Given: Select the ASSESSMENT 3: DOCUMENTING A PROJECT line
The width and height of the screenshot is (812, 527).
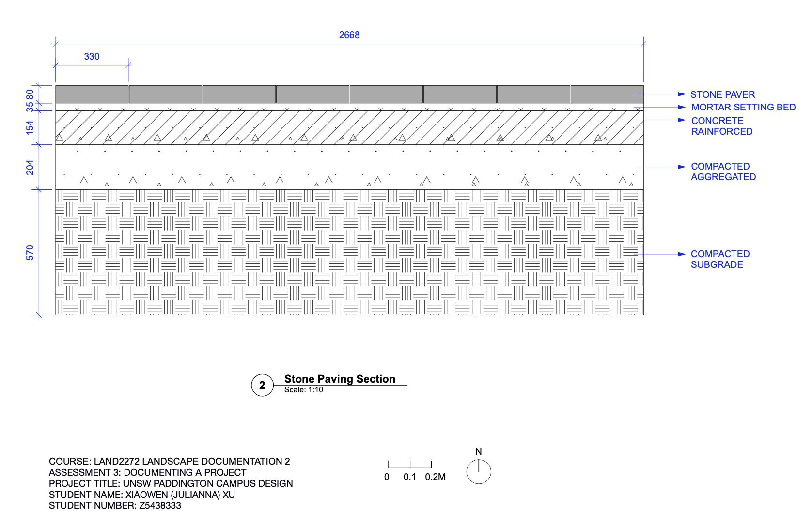Looking at the screenshot, I should coord(148,472).
